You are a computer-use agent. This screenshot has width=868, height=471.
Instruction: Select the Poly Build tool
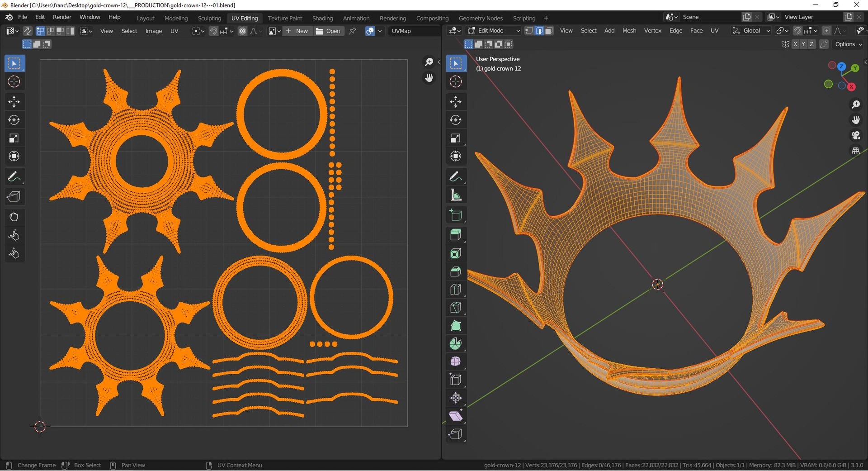point(456,326)
